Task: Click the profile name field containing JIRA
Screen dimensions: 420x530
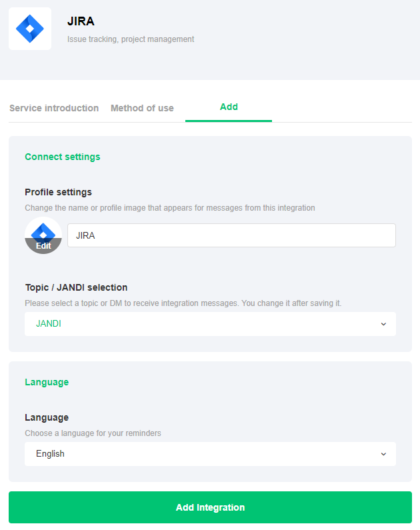Action: (x=231, y=235)
